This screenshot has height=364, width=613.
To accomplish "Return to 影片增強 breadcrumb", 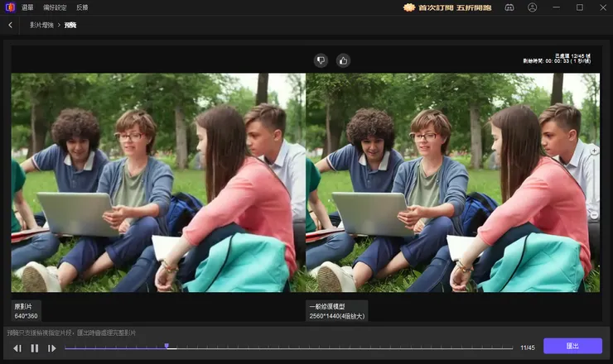I will point(41,25).
